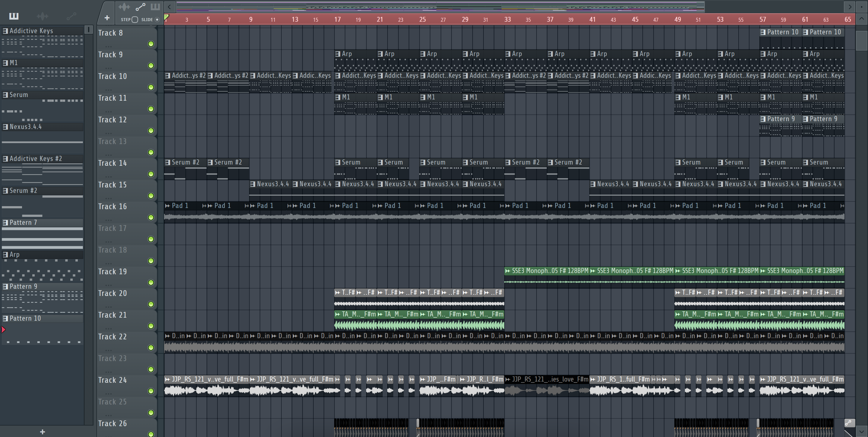This screenshot has height=437, width=868.
Task: Select pattern clip focus next to the timeline arrow
Action: click(155, 7)
